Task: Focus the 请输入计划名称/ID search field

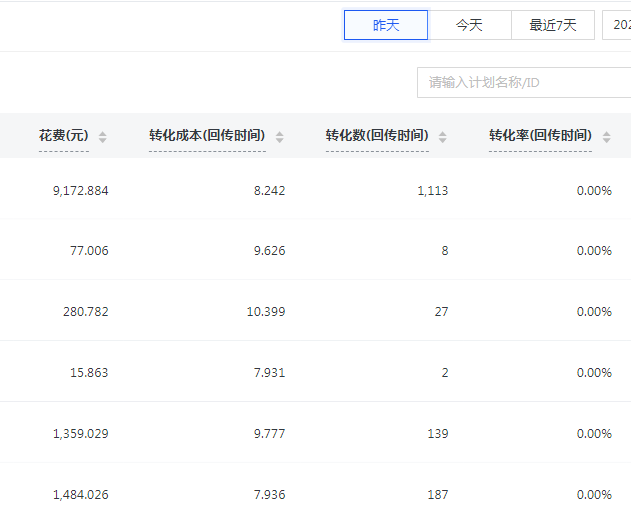Action: 524,83
